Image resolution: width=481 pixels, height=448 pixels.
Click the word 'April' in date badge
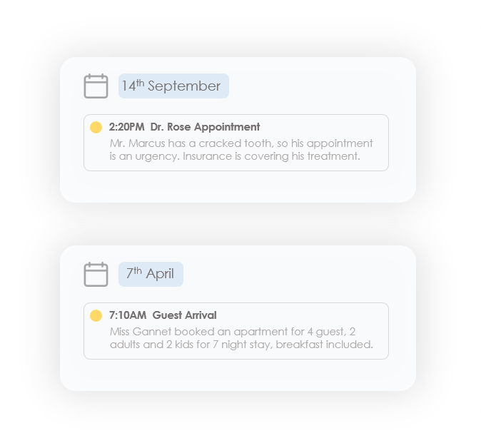click(x=160, y=274)
